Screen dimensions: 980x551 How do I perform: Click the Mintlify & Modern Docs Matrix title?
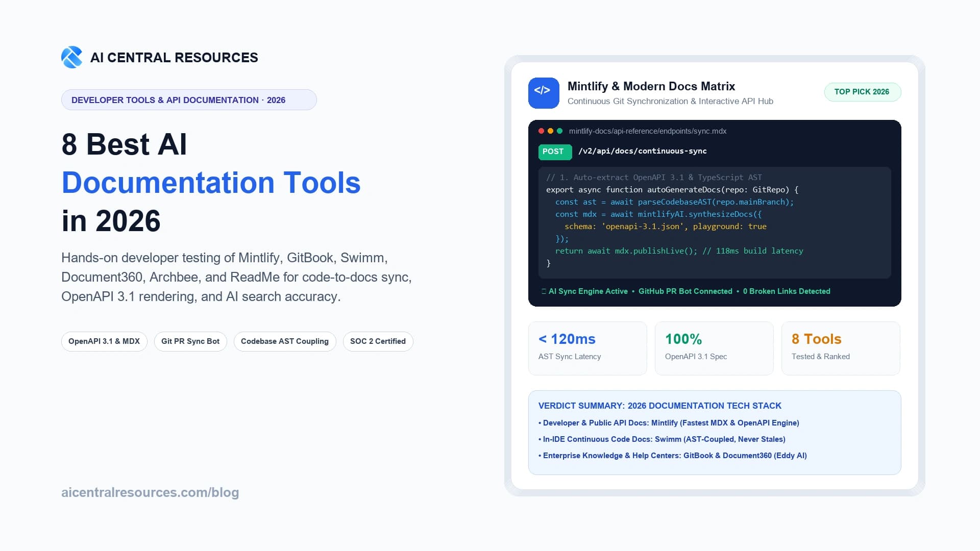point(651,86)
